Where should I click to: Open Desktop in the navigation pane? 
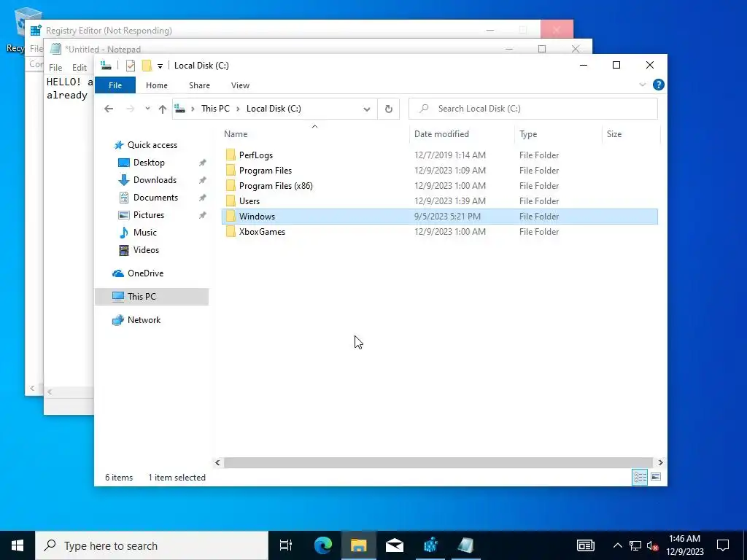(149, 163)
